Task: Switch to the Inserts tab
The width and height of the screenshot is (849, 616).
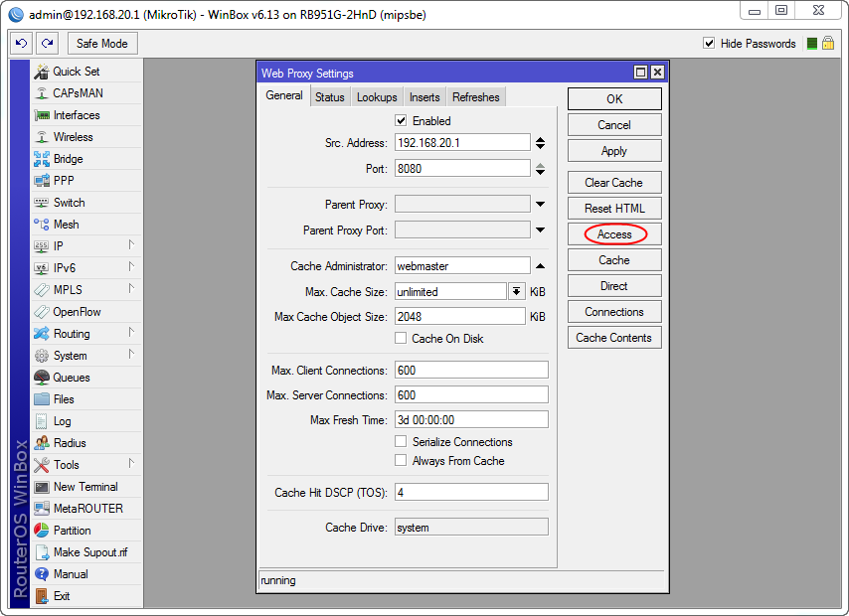Action: pos(424,97)
